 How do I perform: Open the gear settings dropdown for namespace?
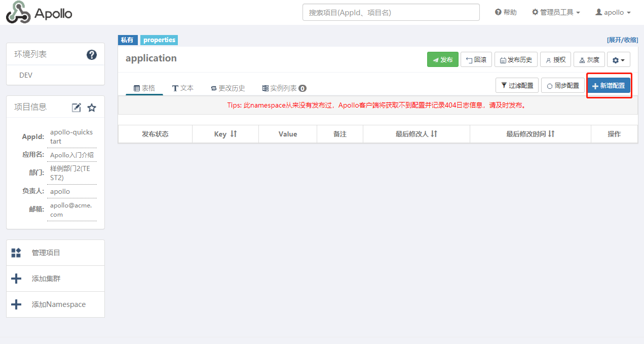pyautogui.click(x=618, y=60)
